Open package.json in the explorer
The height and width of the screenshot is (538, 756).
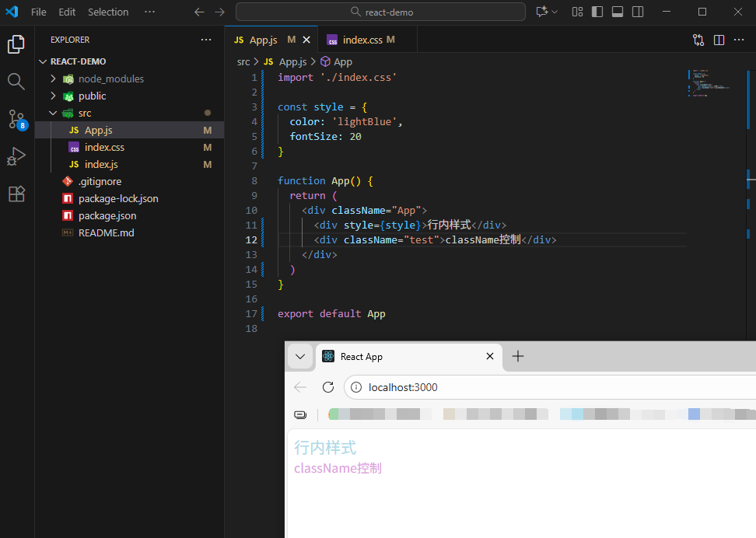107,215
